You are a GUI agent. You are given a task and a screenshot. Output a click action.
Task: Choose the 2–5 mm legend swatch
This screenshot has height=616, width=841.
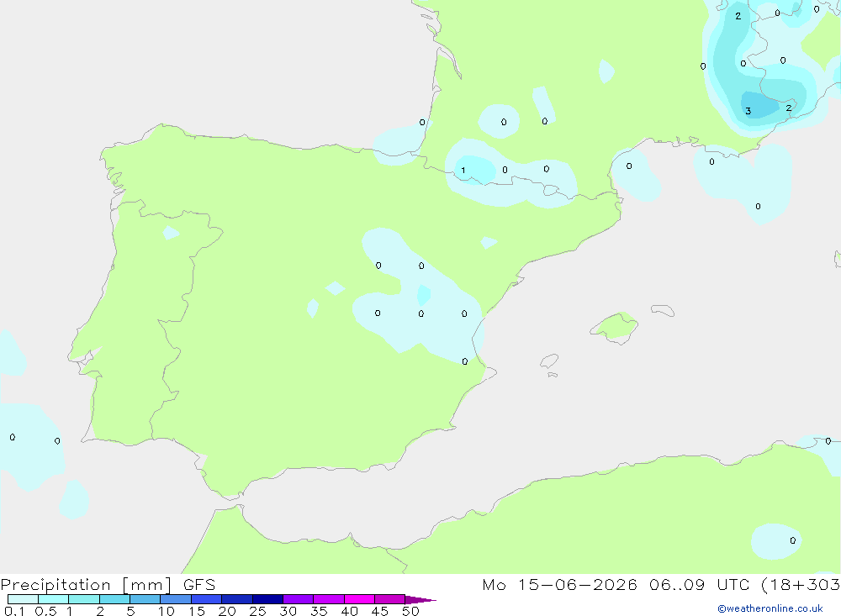tap(114, 599)
